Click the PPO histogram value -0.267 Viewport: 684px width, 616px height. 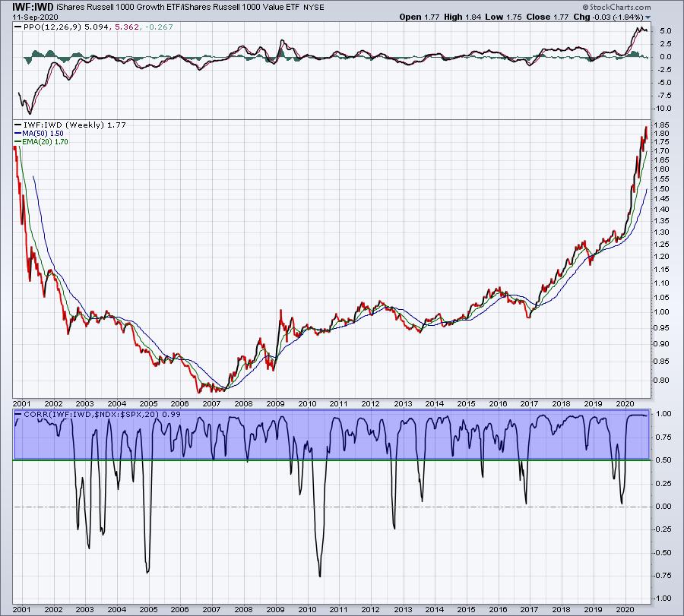pyautogui.click(x=159, y=27)
